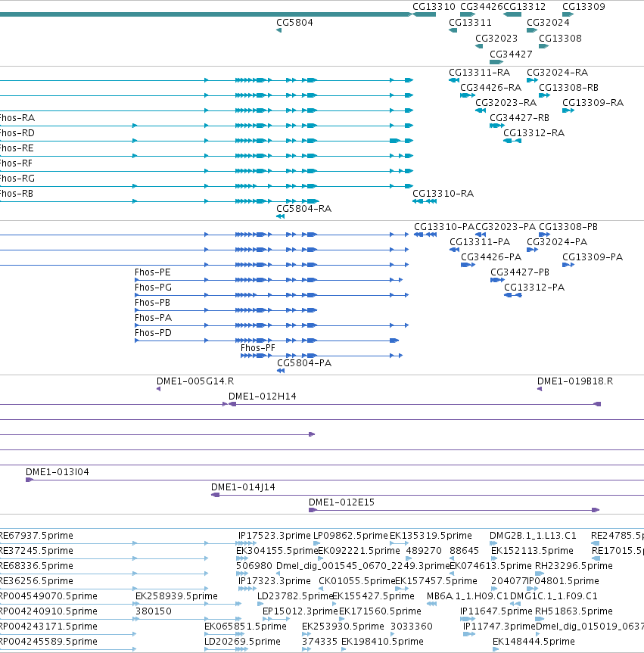Select the IP11647.5prime EST label
644x653 pixels.
pos(496,611)
